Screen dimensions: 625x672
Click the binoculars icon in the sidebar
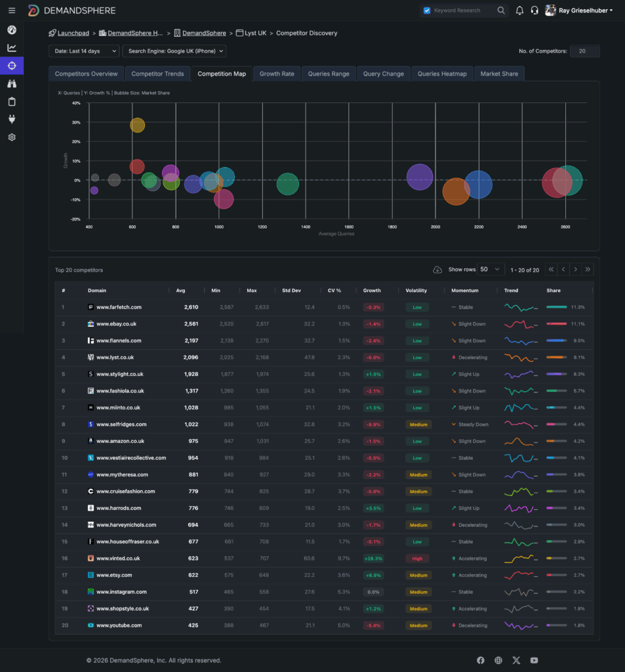(x=12, y=83)
